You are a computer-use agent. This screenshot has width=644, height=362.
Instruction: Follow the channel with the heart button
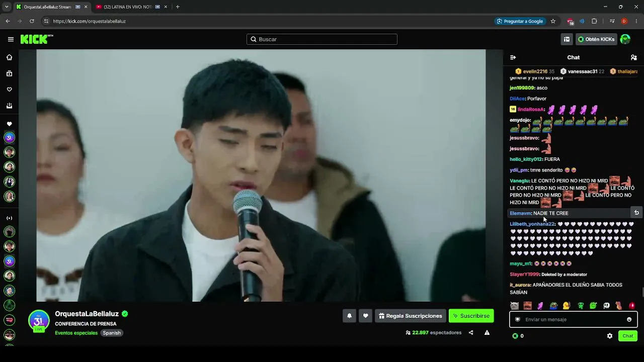365,316
